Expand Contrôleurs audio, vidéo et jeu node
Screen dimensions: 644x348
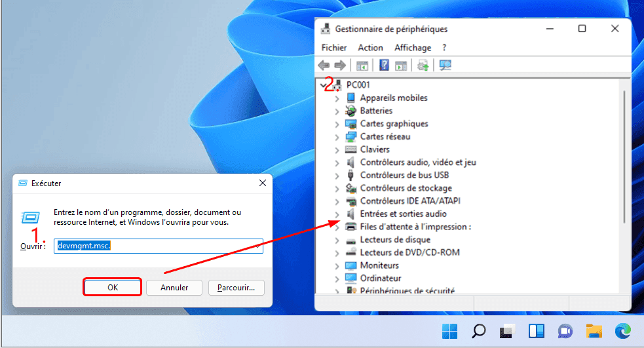pyautogui.click(x=337, y=163)
